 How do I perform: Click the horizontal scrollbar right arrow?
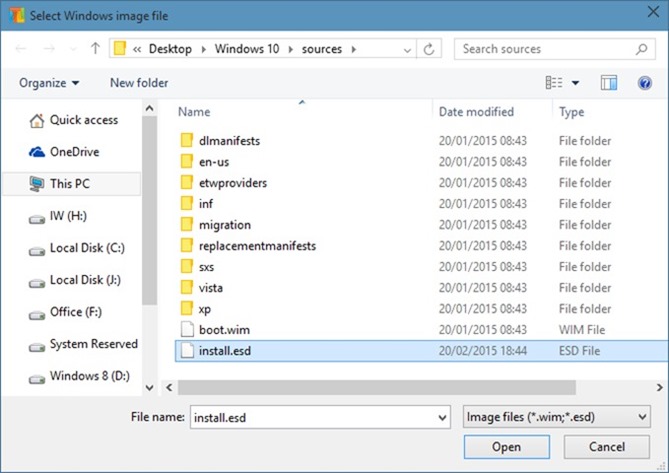coord(660,388)
